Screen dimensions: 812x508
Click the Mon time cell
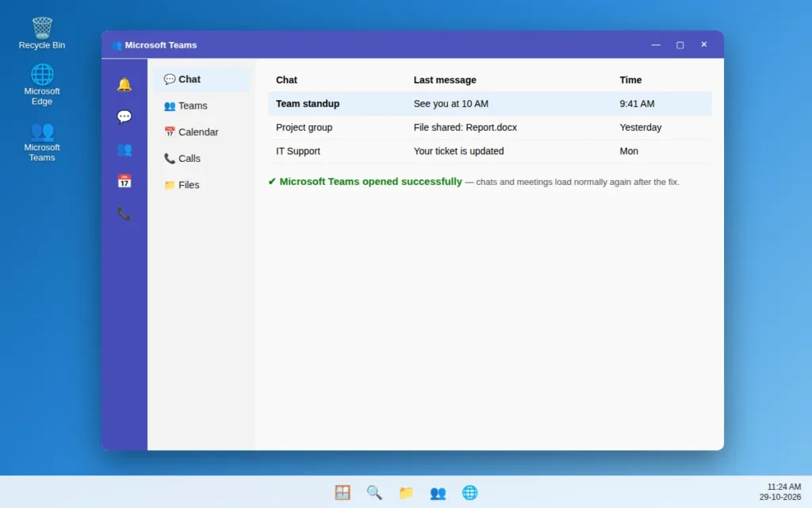coord(629,152)
